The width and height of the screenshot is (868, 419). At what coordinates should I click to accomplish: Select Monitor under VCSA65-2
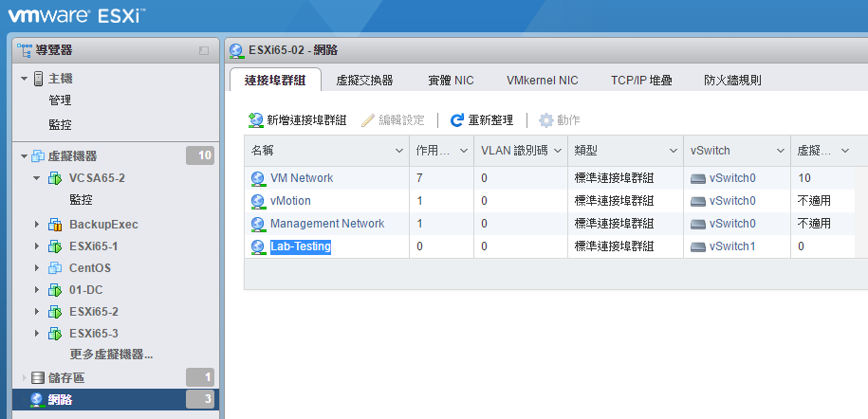click(x=81, y=200)
